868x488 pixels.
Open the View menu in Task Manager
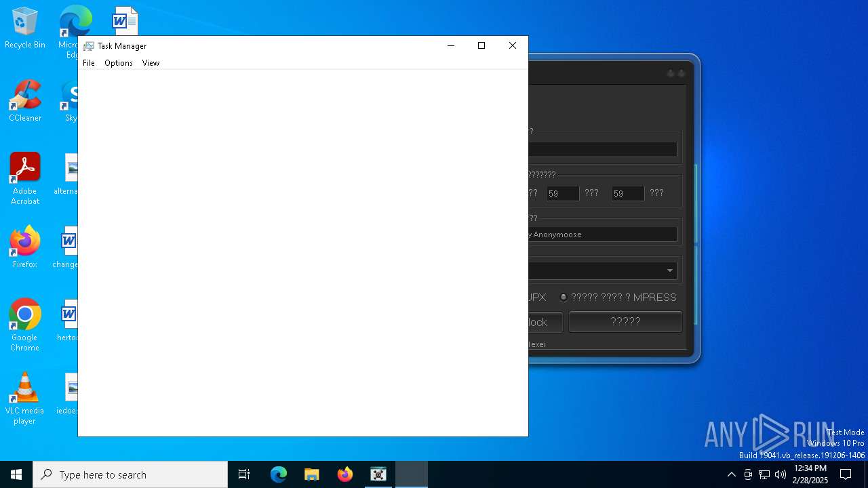(151, 63)
